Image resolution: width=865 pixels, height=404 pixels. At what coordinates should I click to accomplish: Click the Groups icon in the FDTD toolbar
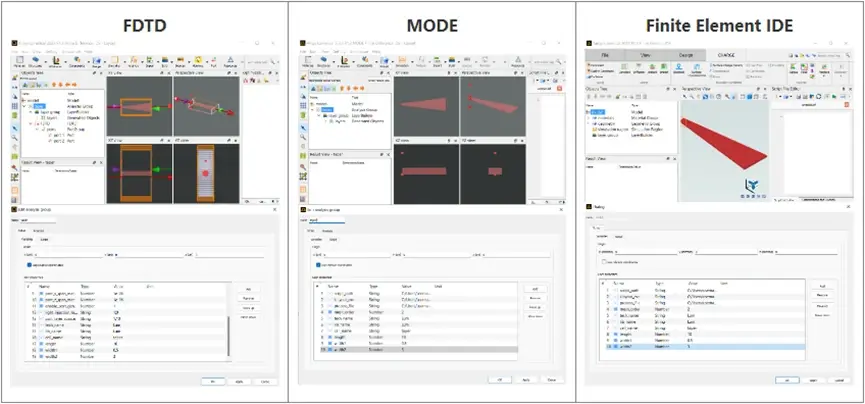click(x=97, y=62)
